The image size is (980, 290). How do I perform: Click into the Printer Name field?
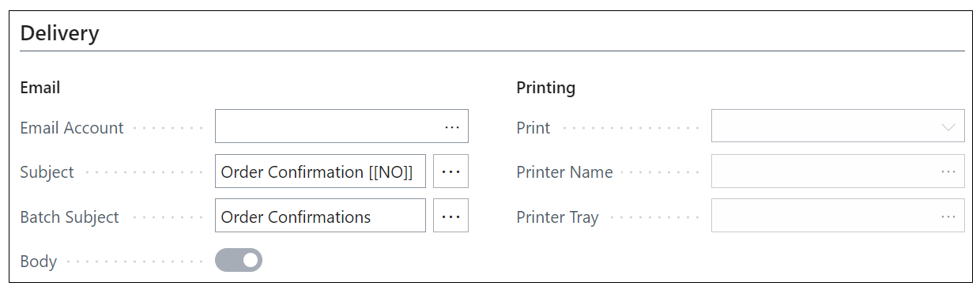838,171
